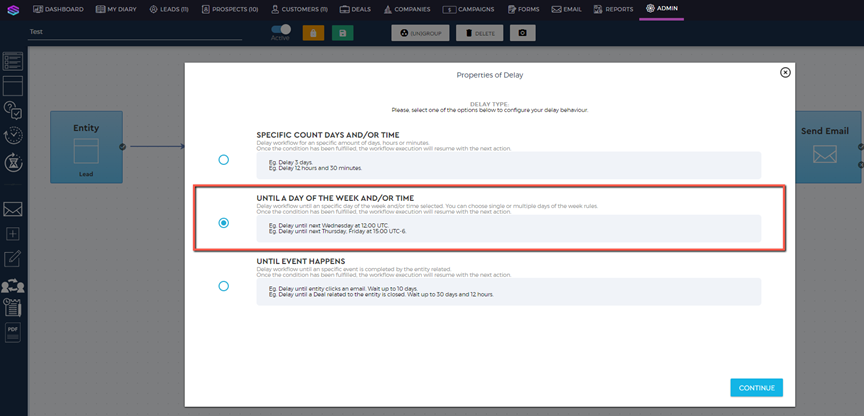Open the Admin menu
Viewport: 864px width, 416px height.
click(x=662, y=9)
